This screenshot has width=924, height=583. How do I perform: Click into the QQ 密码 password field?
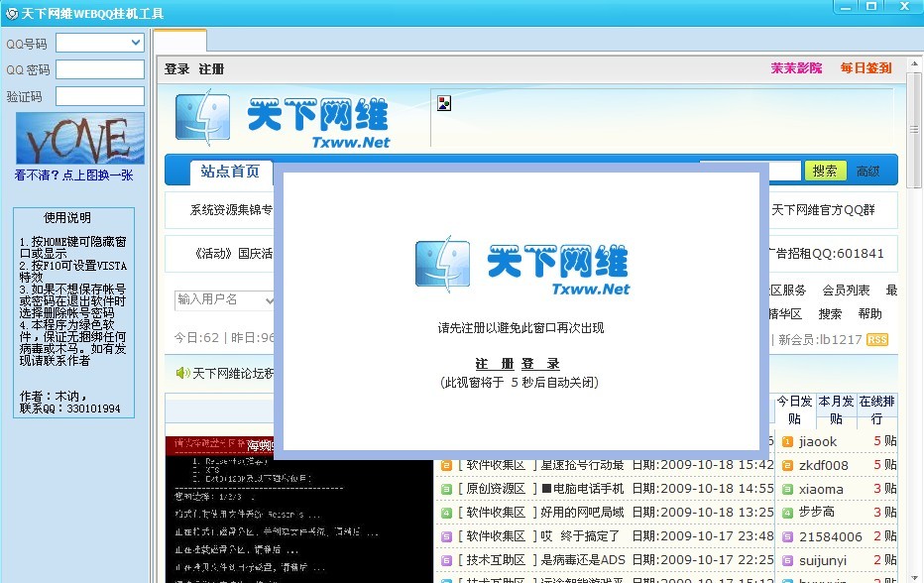point(100,69)
